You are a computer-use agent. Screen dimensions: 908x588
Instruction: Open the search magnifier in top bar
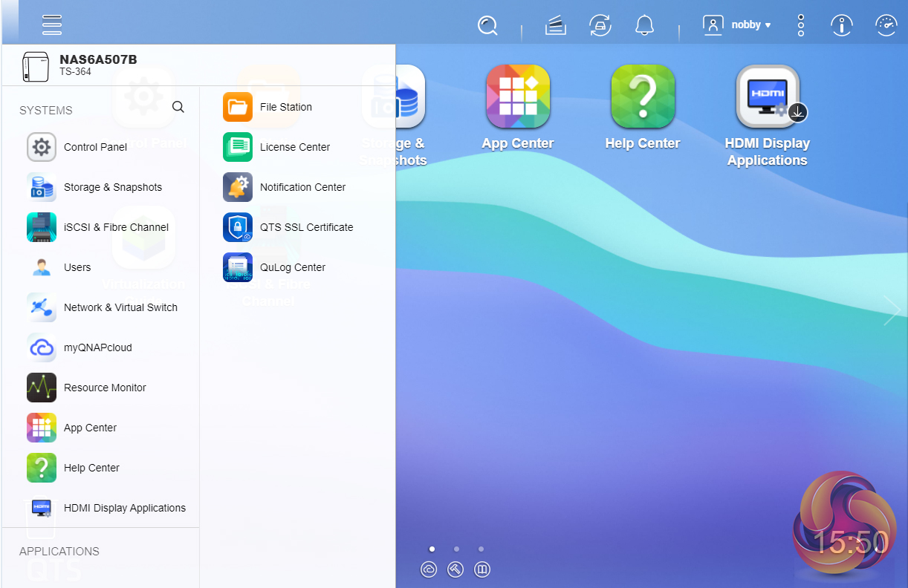(487, 26)
